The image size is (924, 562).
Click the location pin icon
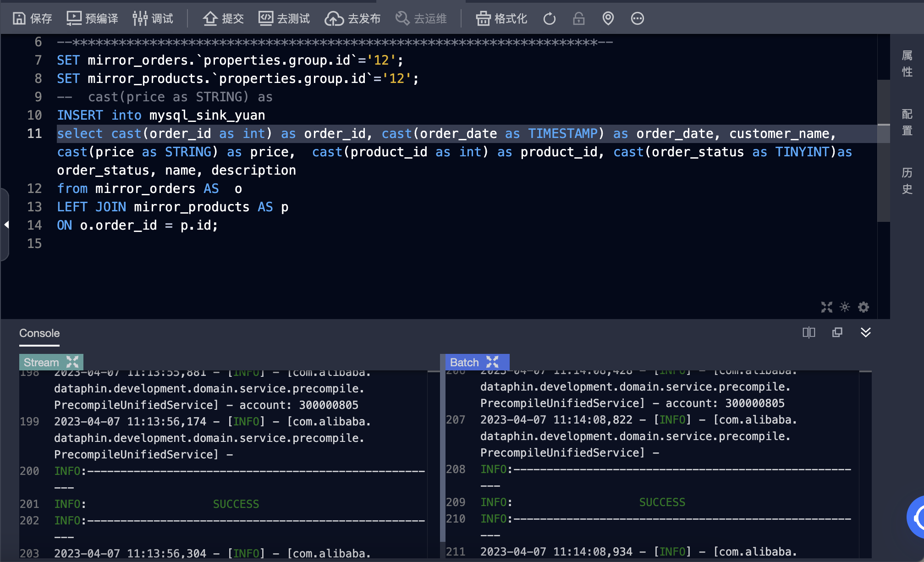[608, 18]
